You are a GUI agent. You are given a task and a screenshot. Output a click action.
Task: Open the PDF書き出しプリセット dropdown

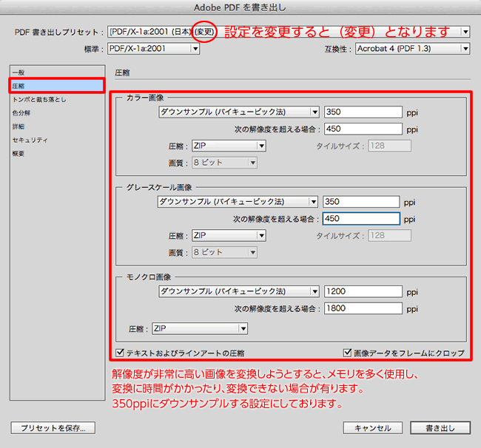point(289,32)
